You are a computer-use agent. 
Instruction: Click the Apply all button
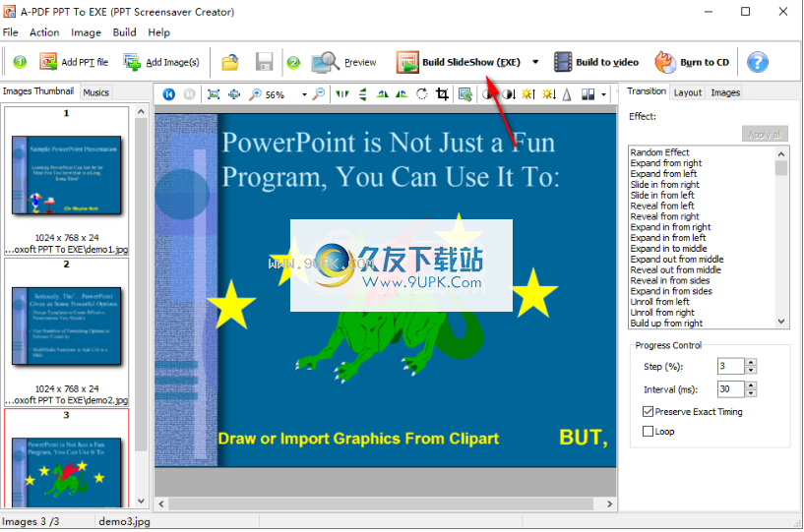765,135
